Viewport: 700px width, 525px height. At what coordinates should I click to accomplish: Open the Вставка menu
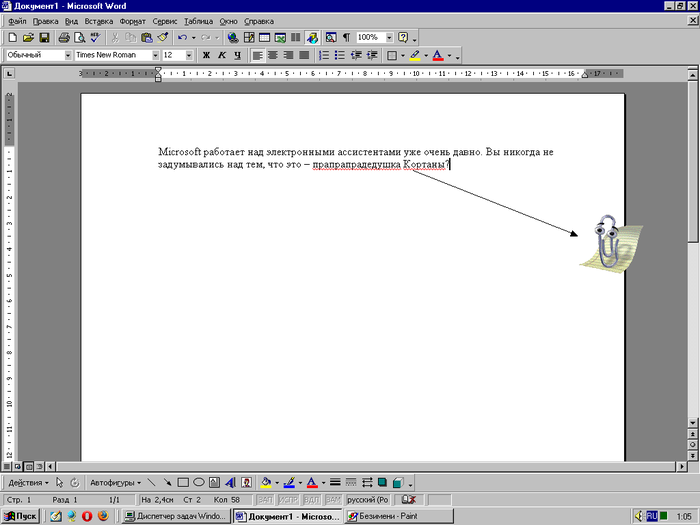[98, 20]
